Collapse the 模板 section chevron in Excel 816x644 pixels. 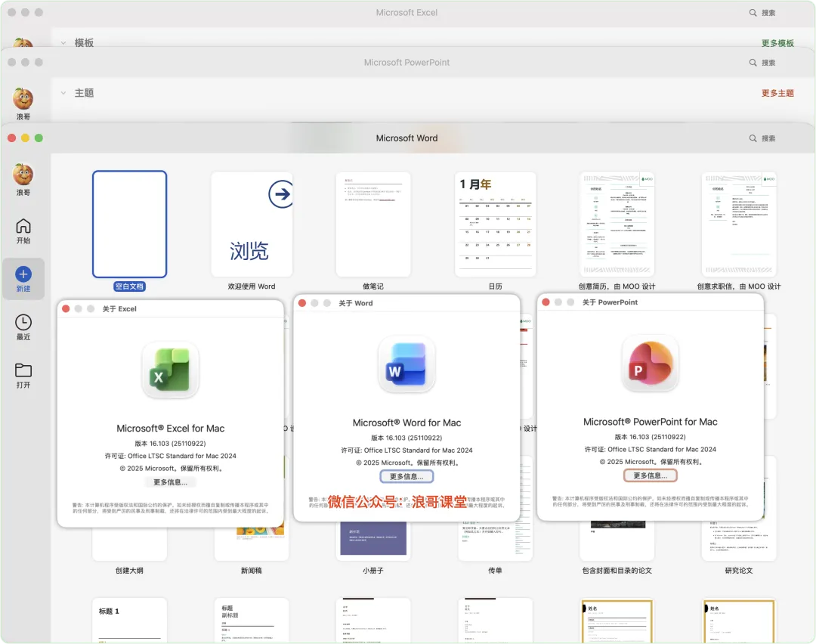tap(63, 43)
